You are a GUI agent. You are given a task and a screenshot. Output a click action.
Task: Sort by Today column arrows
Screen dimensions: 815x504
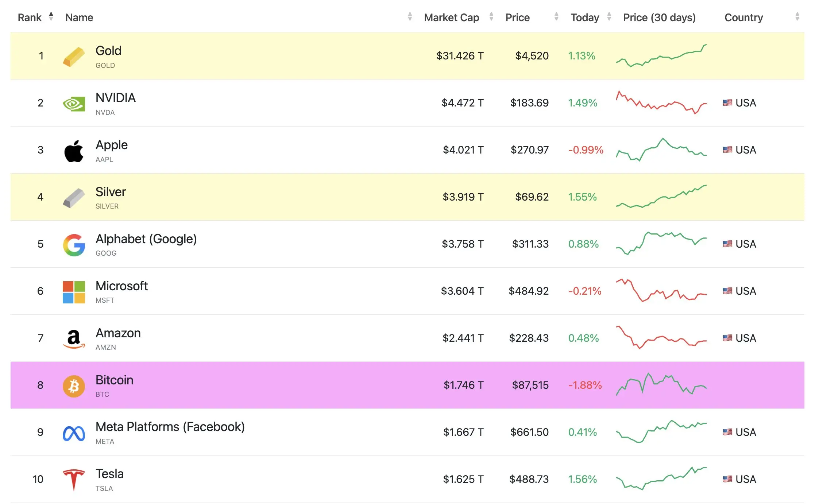click(609, 16)
